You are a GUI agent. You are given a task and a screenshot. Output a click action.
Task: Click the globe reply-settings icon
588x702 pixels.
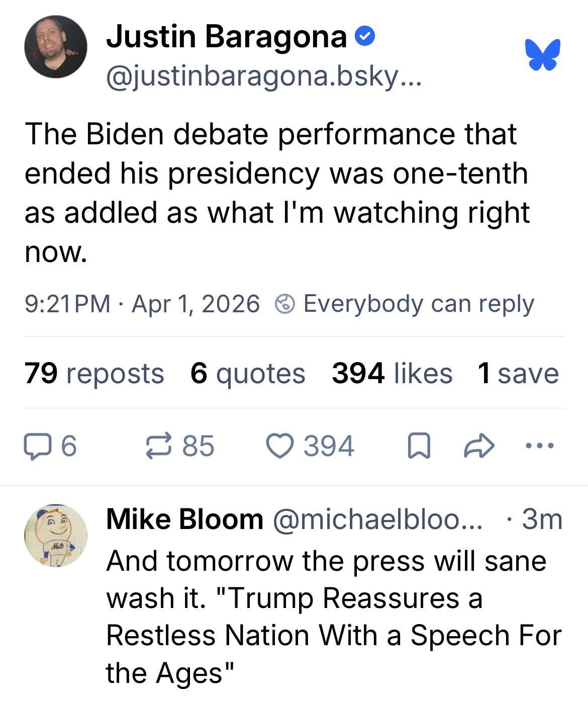coord(285,304)
